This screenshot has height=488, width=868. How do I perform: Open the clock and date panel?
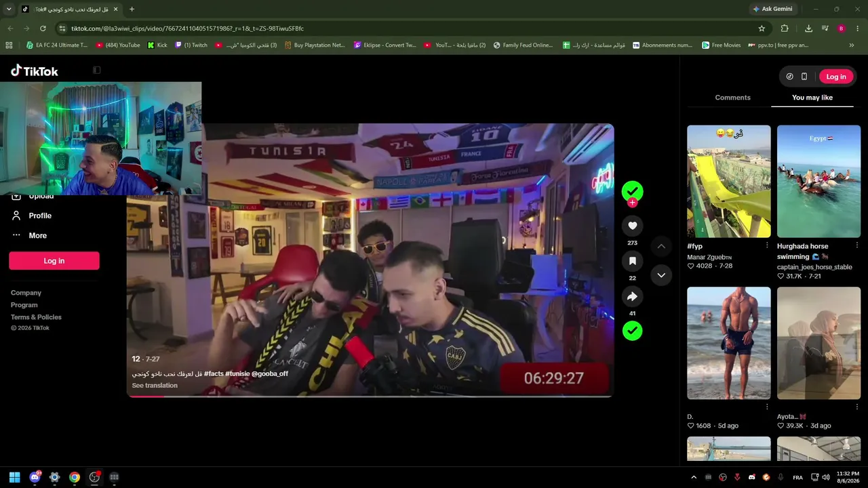click(x=848, y=477)
